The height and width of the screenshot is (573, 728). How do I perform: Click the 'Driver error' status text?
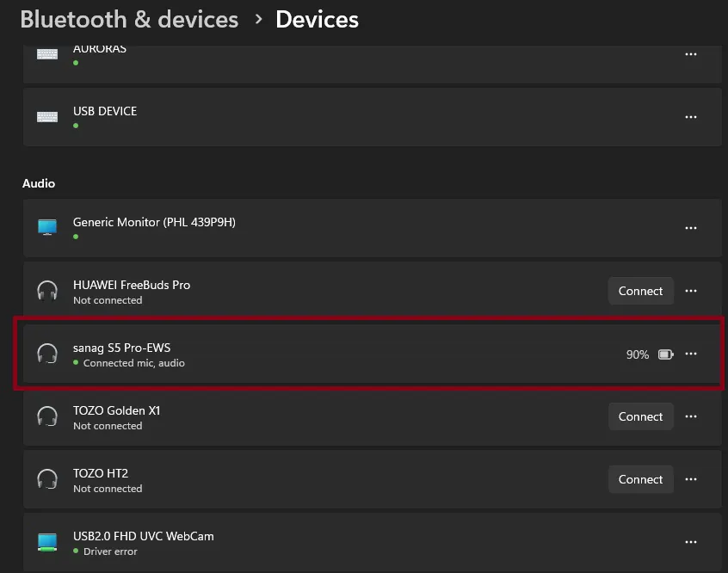110,551
